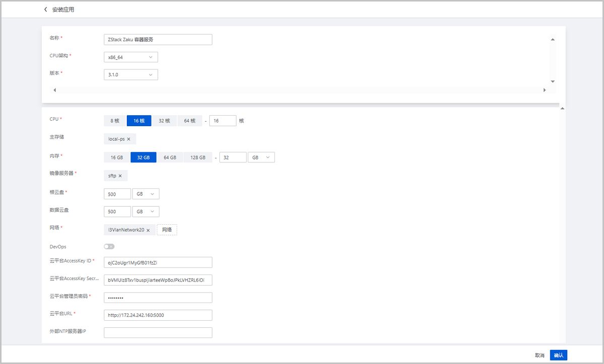Click the 云平台URL input field
Screen dimensions: 604x364
(158, 315)
